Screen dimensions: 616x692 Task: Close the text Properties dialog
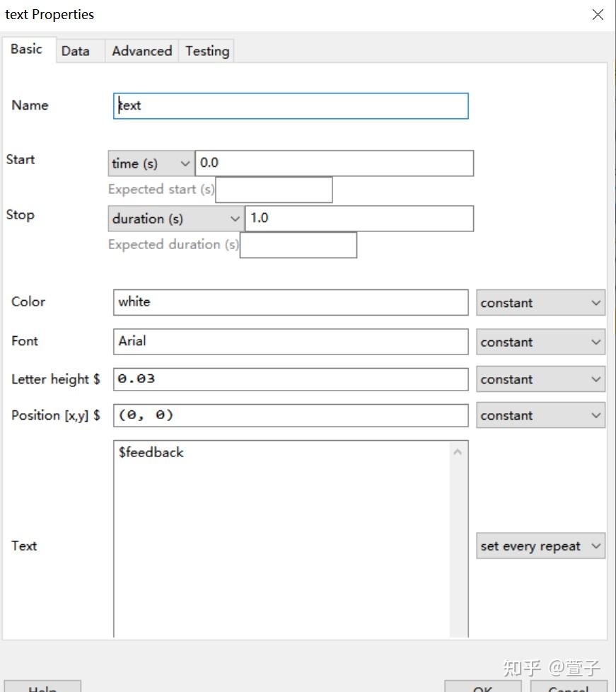point(598,15)
